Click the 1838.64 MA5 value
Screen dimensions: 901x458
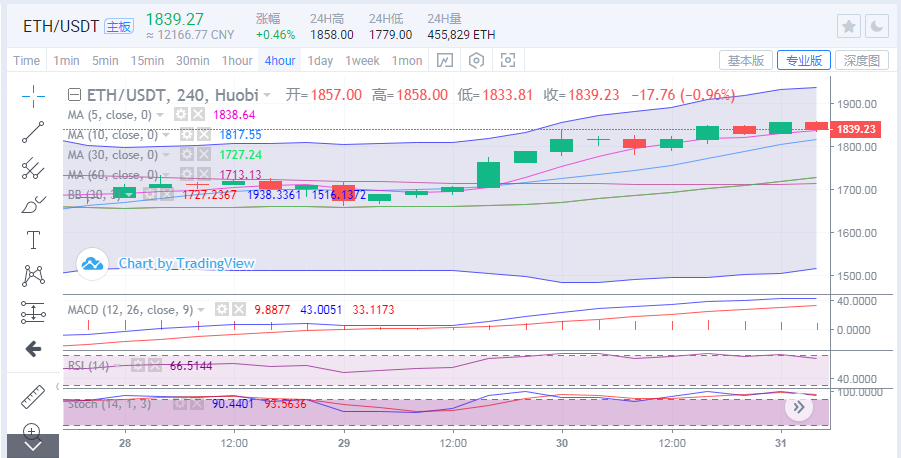(234, 115)
